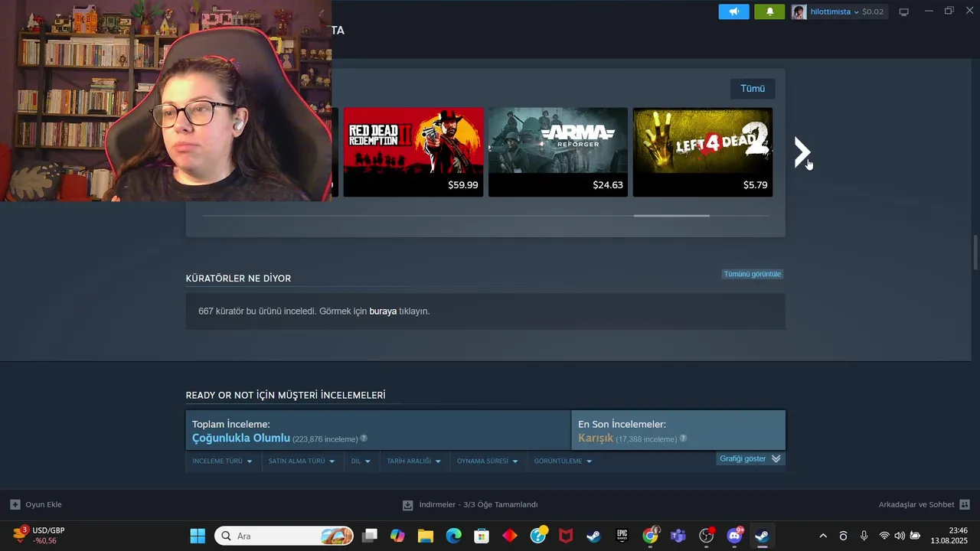This screenshot has height=551, width=980.
Task: Launch Copilot from taskbar
Action: (x=397, y=536)
